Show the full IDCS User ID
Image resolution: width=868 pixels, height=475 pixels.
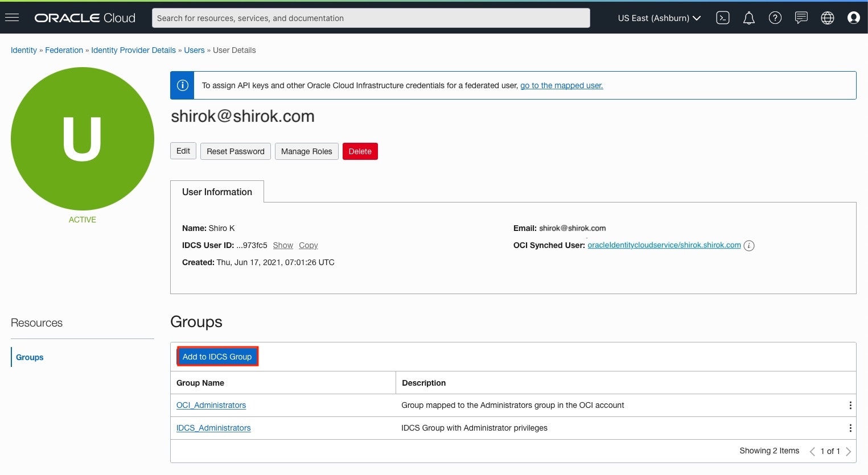click(x=283, y=245)
